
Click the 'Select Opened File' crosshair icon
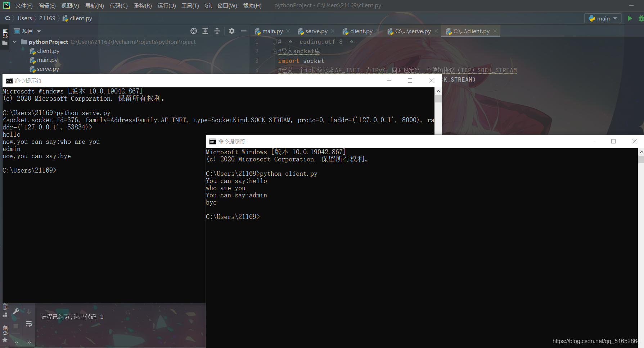194,31
